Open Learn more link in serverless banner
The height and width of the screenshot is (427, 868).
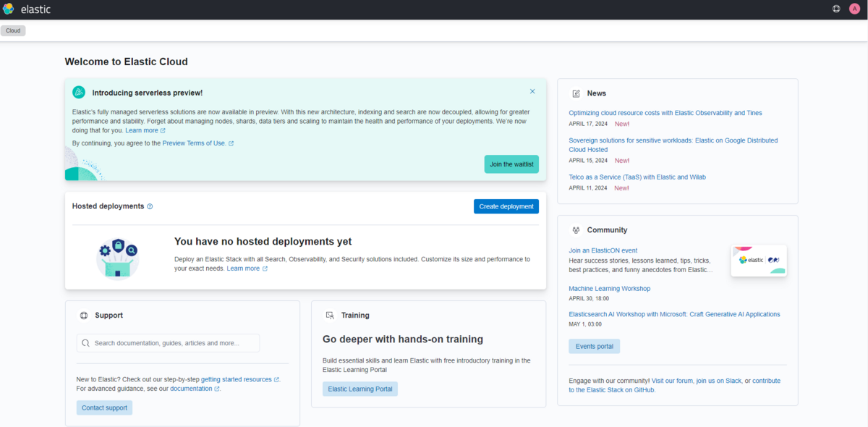tap(145, 130)
